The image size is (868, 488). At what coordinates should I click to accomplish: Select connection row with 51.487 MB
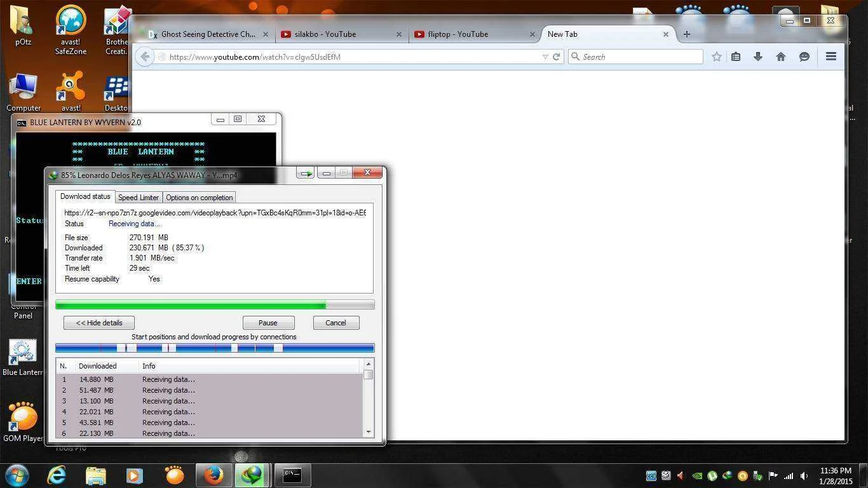(x=209, y=390)
